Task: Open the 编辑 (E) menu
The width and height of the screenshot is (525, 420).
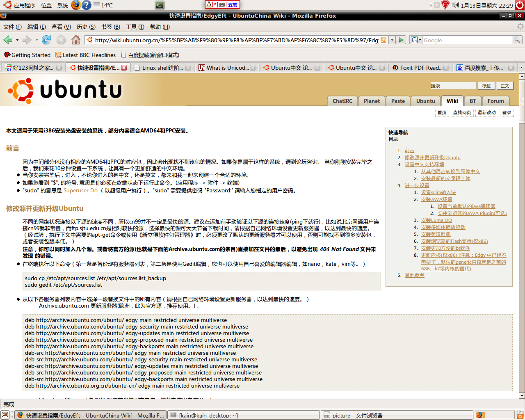Action: pyautogui.click(x=37, y=27)
